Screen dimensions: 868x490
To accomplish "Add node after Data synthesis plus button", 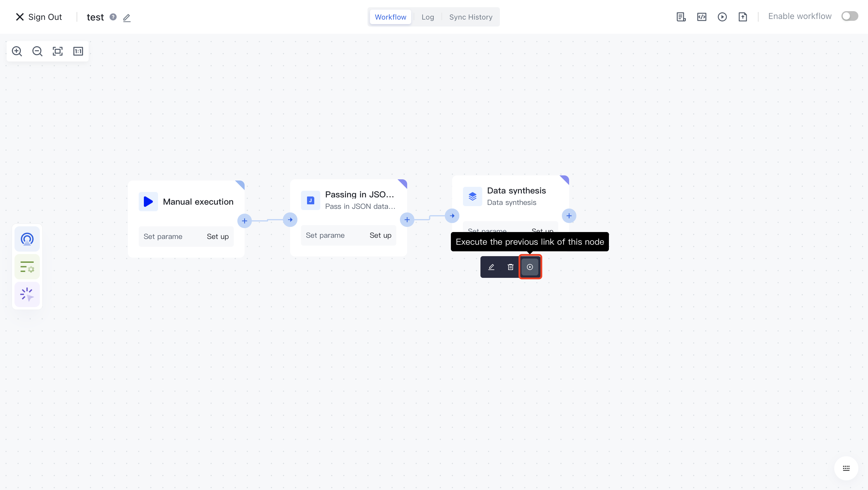I will pos(569,216).
